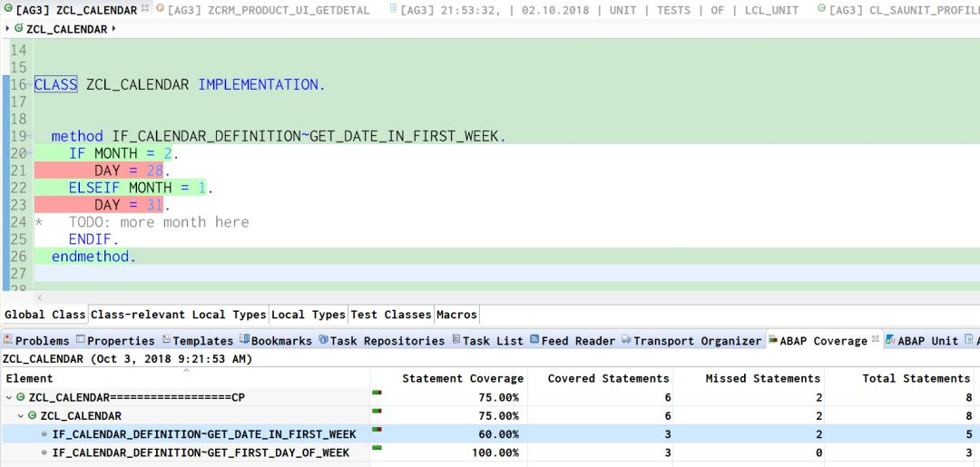Sort by Missed Statements column
The image size is (980, 467).
tap(748, 378)
